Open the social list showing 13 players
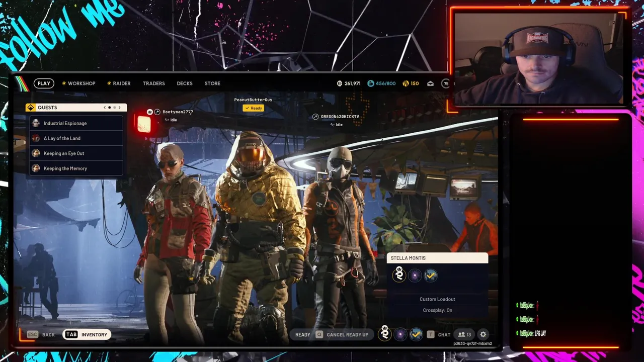This screenshot has height=362, width=644. pos(464,335)
